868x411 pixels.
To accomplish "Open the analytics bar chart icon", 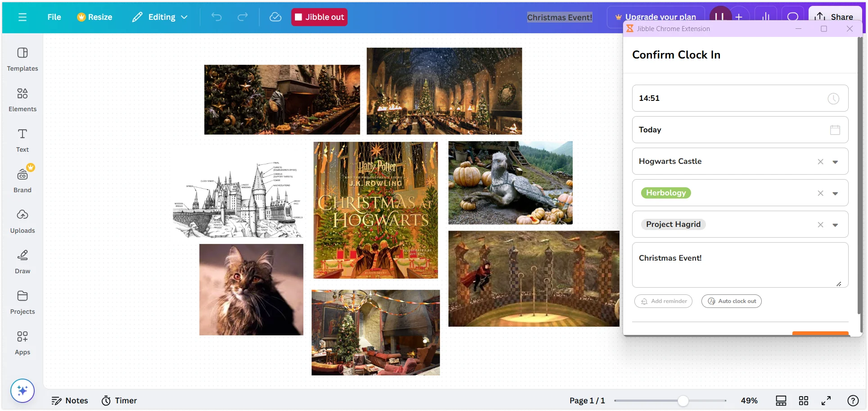I will 765,17.
